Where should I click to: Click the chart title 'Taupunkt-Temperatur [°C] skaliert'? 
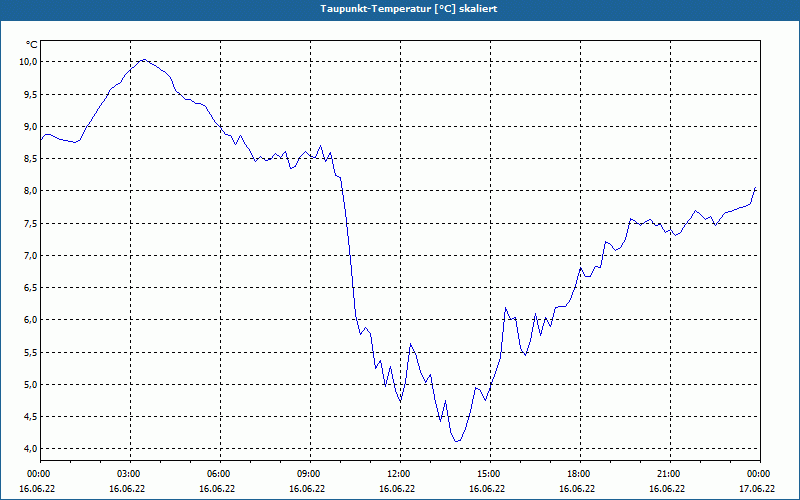(409, 9)
